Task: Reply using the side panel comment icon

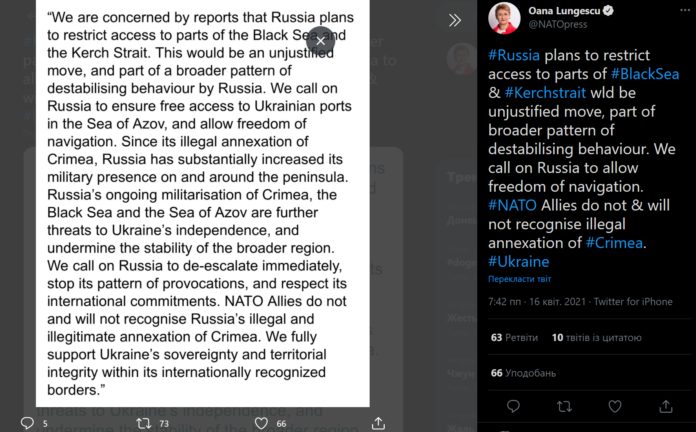Action: pos(513,406)
